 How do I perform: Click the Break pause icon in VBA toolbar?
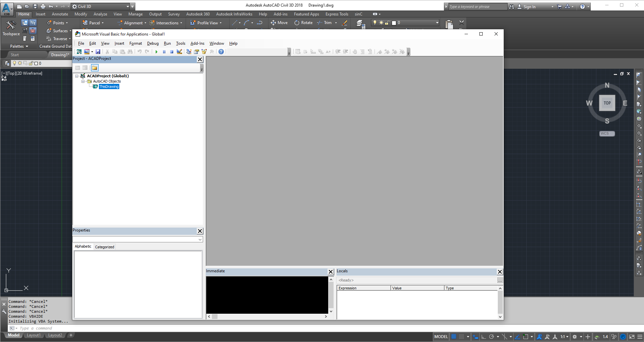point(164,52)
